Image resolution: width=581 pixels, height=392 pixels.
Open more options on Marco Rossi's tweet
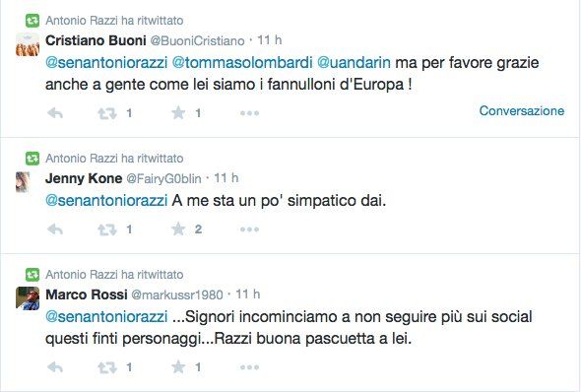[x=249, y=367]
